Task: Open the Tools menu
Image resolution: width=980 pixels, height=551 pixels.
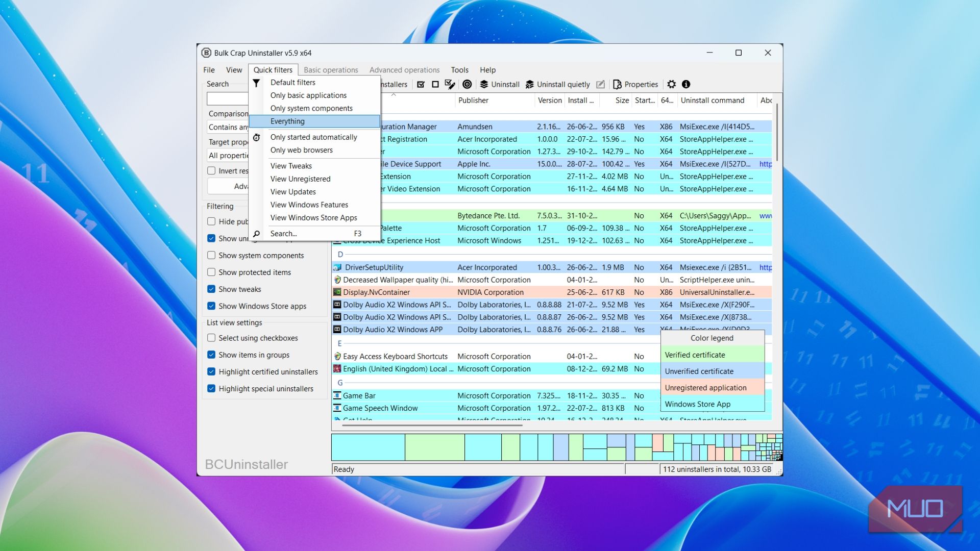Action: [x=459, y=70]
